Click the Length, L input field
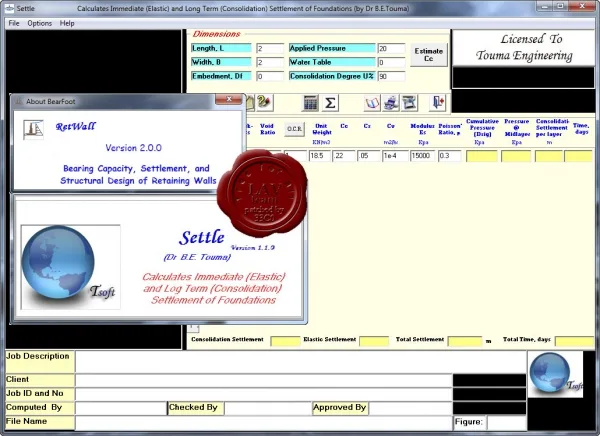The width and height of the screenshot is (600, 436). coord(270,48)
